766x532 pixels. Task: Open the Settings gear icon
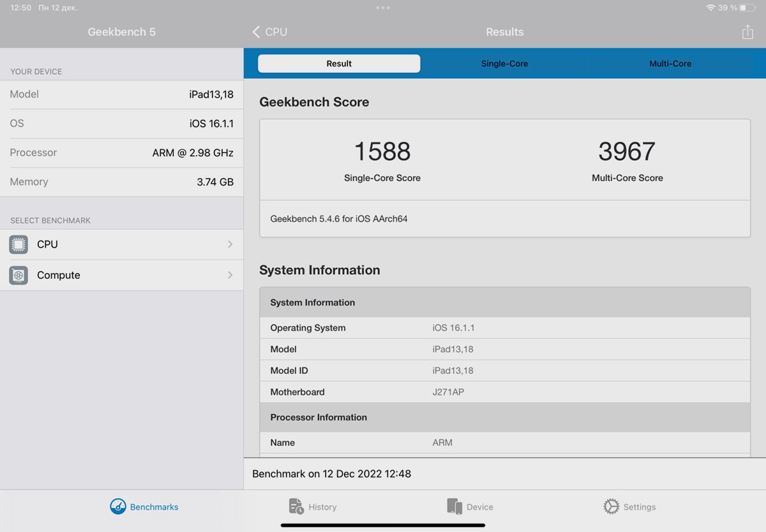[611, 506]
